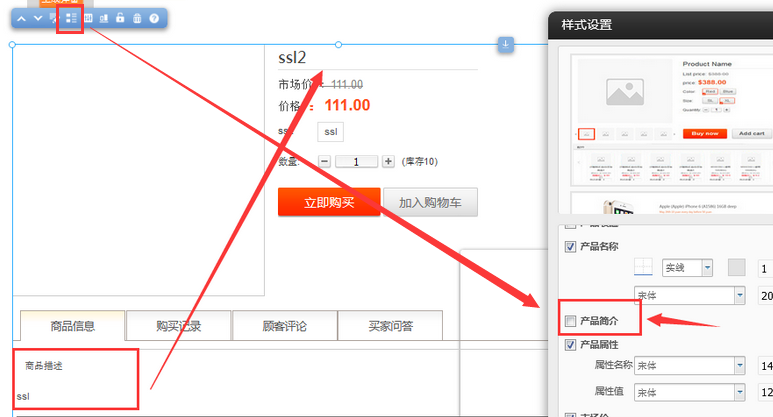
Task: Click the product title ssl2
Action: point(292,58)
